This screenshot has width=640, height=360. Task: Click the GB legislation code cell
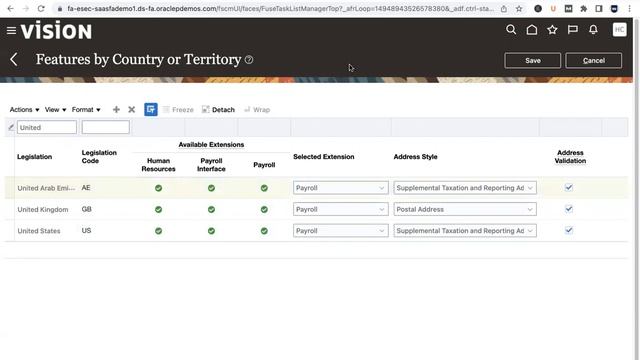pyautogui.click(x=87, y=209)
